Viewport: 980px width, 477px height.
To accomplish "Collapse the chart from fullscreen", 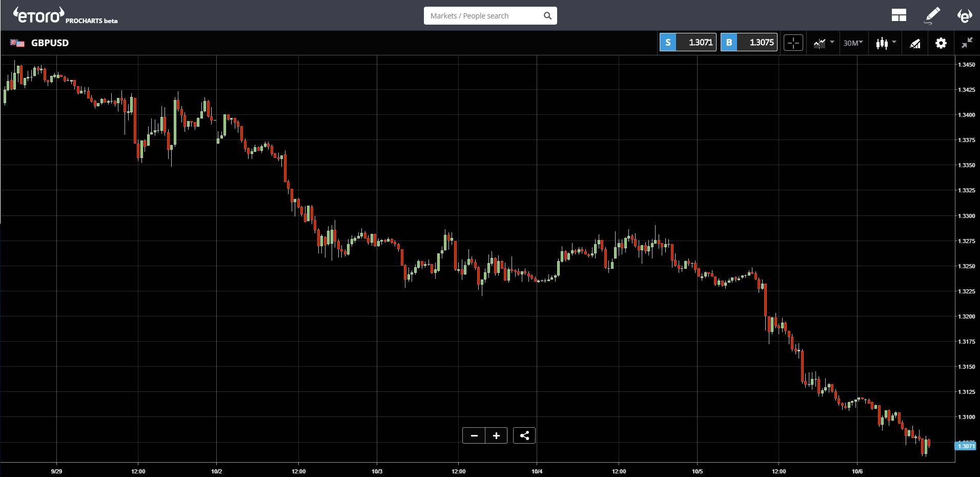I will point(967,43).
